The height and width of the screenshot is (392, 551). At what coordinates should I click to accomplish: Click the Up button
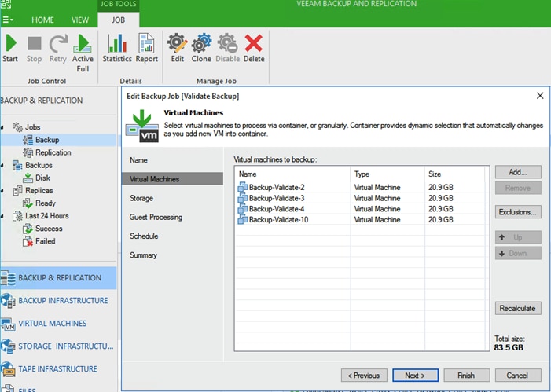(518, 237)
